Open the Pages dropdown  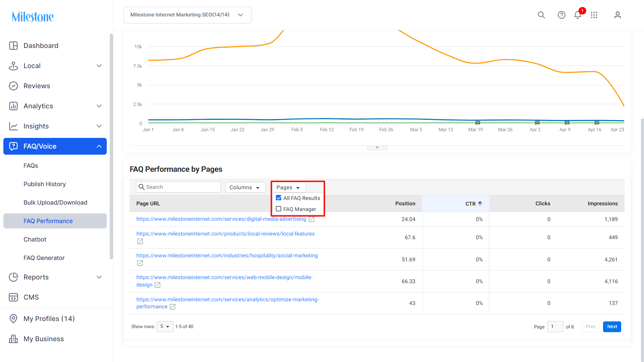pyautogui.click(x=288, y=187)
